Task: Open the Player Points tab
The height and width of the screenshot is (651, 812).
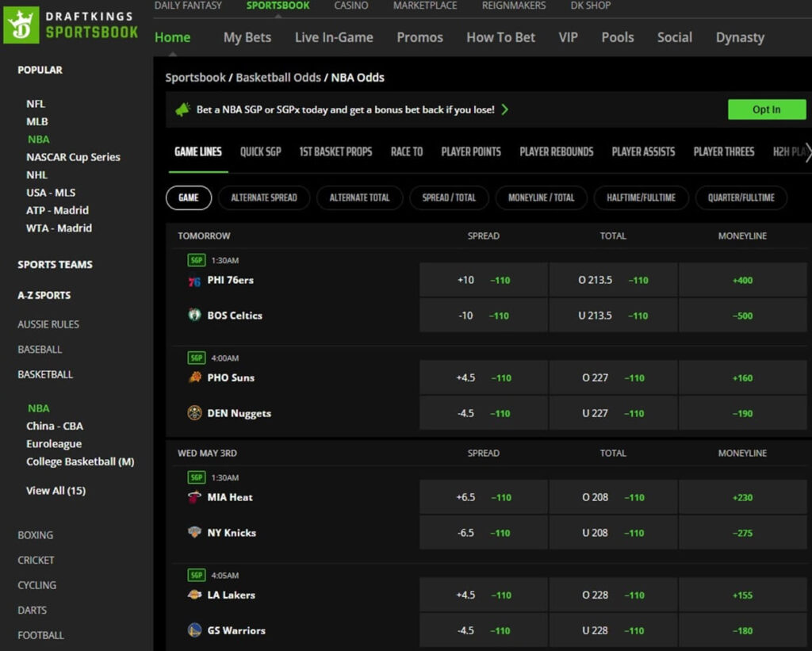Action: click(x=471, y=151)
